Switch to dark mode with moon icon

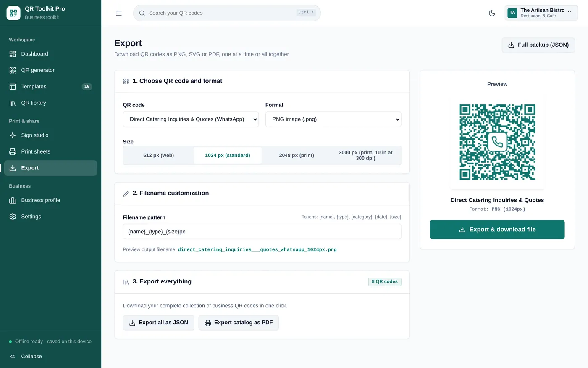pyautogui.click(x=492, y=13)
